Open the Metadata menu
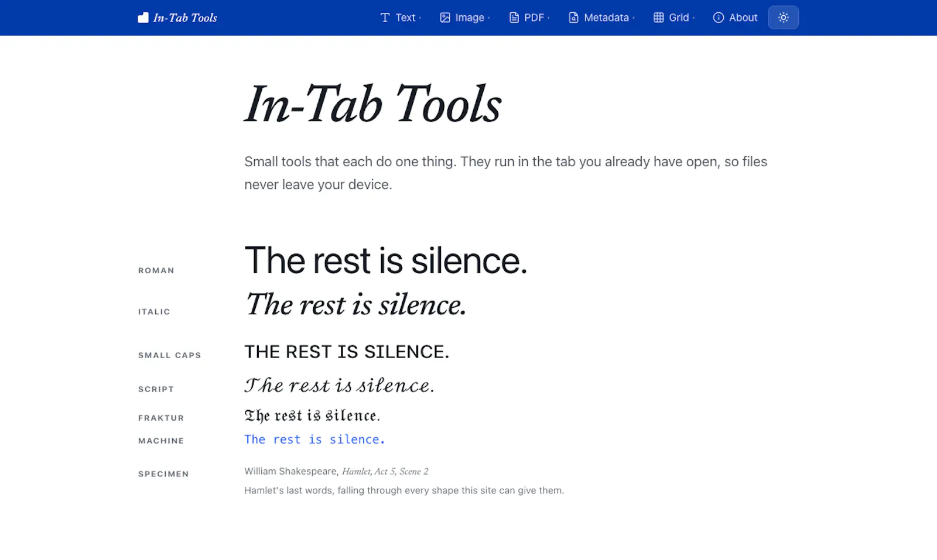The width and height of the screenshot is (937, 560). 601,18
